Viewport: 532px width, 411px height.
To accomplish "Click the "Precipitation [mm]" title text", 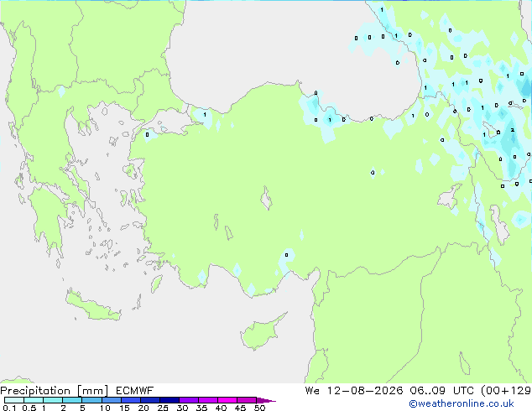I will [x=55, y=391].
